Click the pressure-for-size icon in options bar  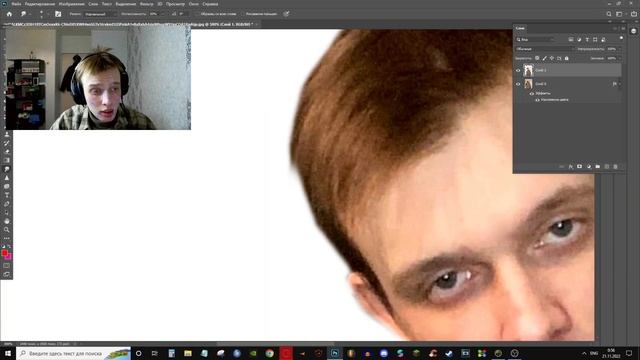(287, 14)
